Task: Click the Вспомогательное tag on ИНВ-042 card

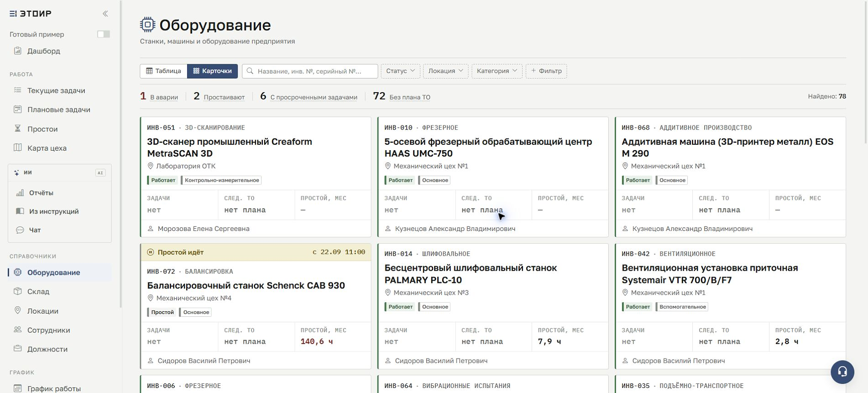Action: pyautogui.click(x=682, y=307)
